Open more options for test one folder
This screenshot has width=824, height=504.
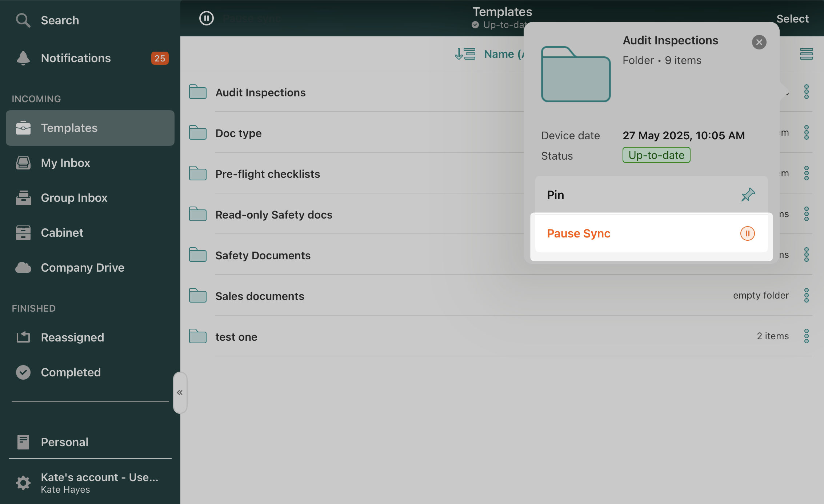click(x=806, y=336)
